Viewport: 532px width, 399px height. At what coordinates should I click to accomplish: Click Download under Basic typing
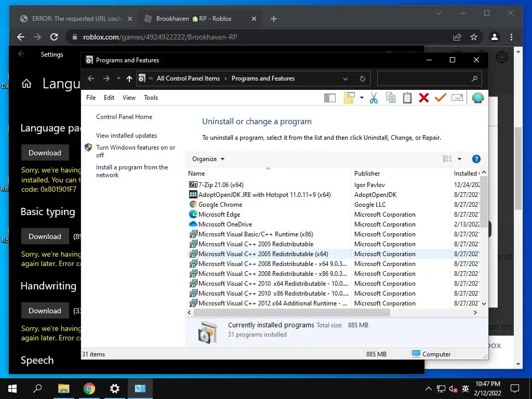click(x=45, y=236)
